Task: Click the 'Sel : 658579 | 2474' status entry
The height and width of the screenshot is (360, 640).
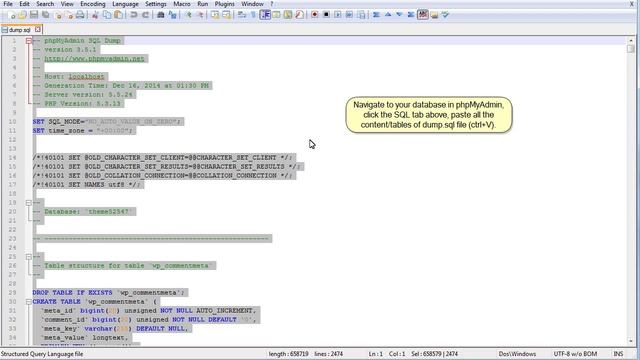Action: tap(434, 354)
